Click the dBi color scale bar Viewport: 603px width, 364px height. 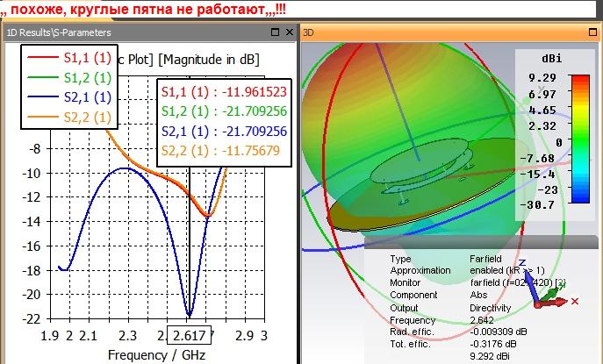580,139
